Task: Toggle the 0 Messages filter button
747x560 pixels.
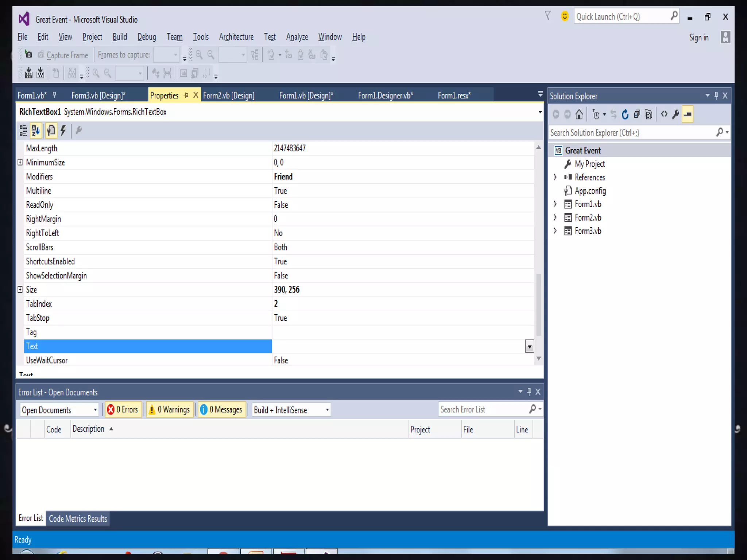Action: pyautogui.click(x=222, y=409)
